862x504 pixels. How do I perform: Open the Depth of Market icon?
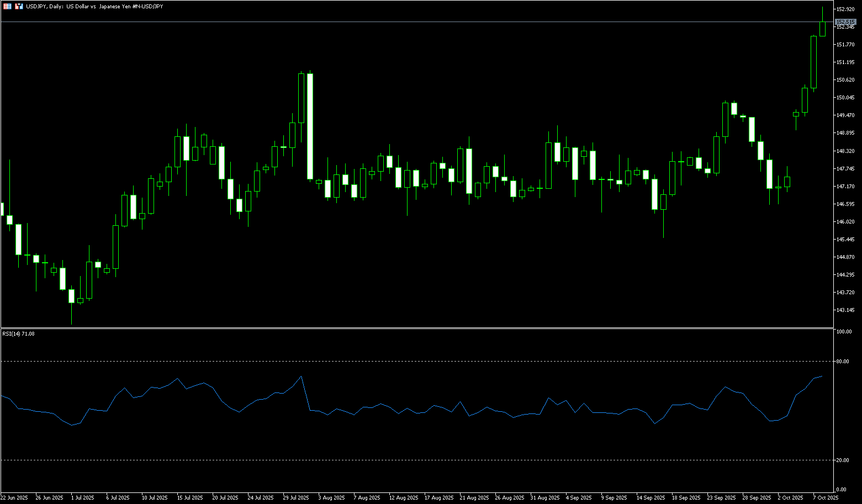pyautogui.click(x=19, y=6)
